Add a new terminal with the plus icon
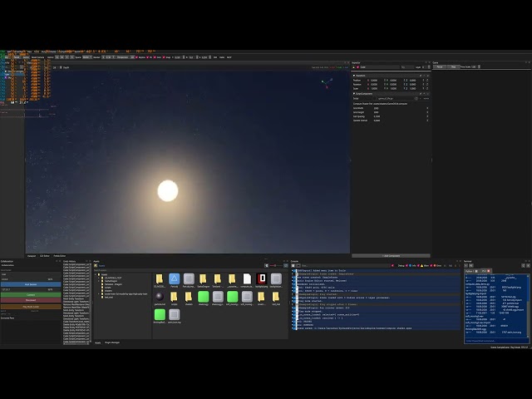 (465, 266)
